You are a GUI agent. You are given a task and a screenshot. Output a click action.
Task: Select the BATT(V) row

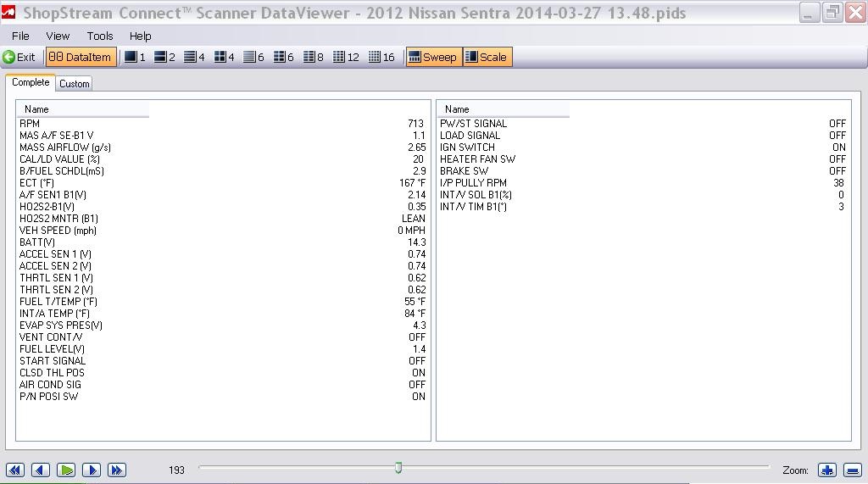(223, 242)
